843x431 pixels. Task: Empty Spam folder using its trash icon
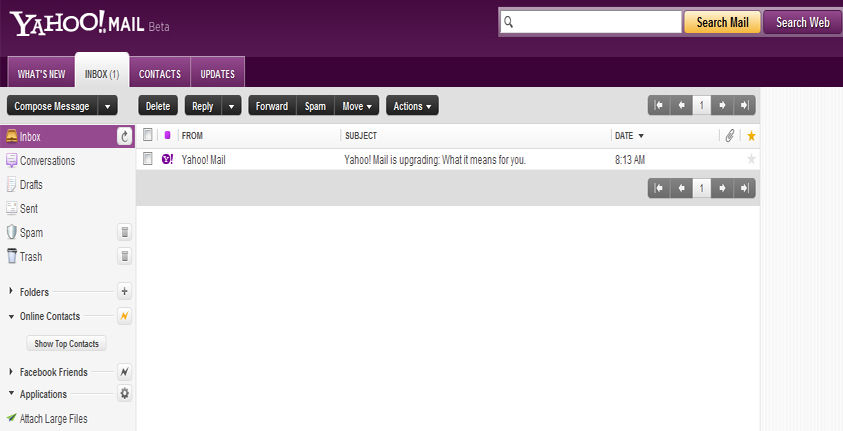click(x=125, y=233)
